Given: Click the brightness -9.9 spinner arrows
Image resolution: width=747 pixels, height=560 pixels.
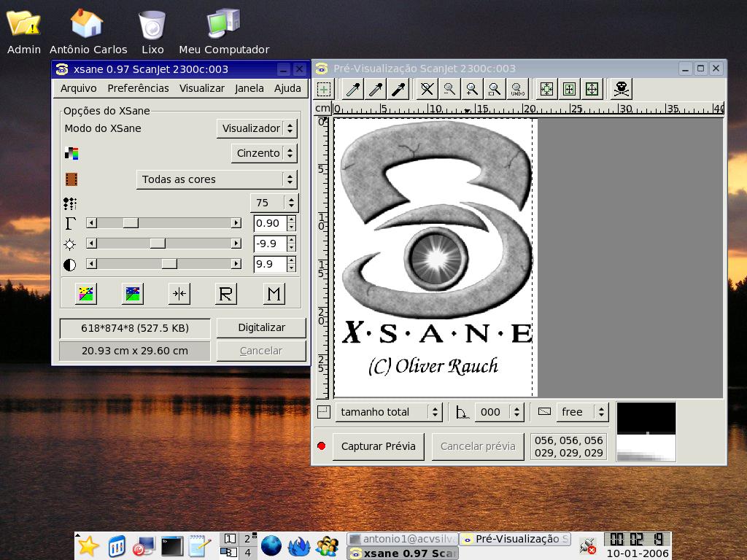Looking at the screenshot, I should (x=291, y=244).
